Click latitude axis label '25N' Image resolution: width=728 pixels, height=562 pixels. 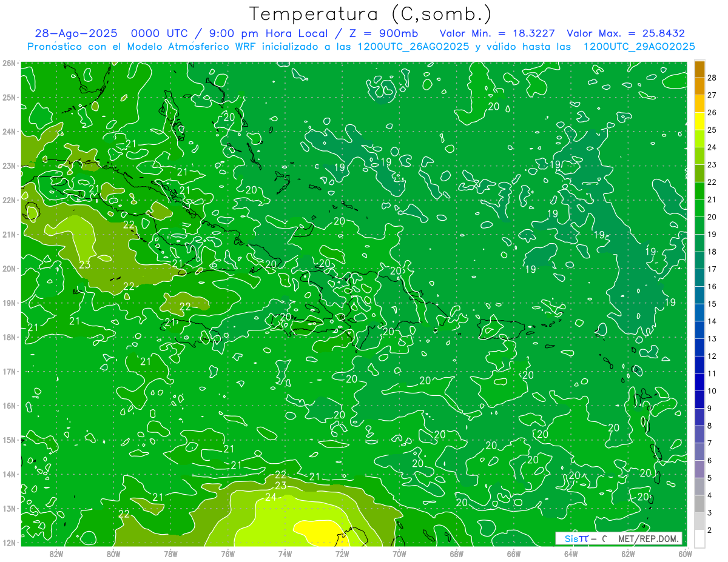click(x=8, y=97)
